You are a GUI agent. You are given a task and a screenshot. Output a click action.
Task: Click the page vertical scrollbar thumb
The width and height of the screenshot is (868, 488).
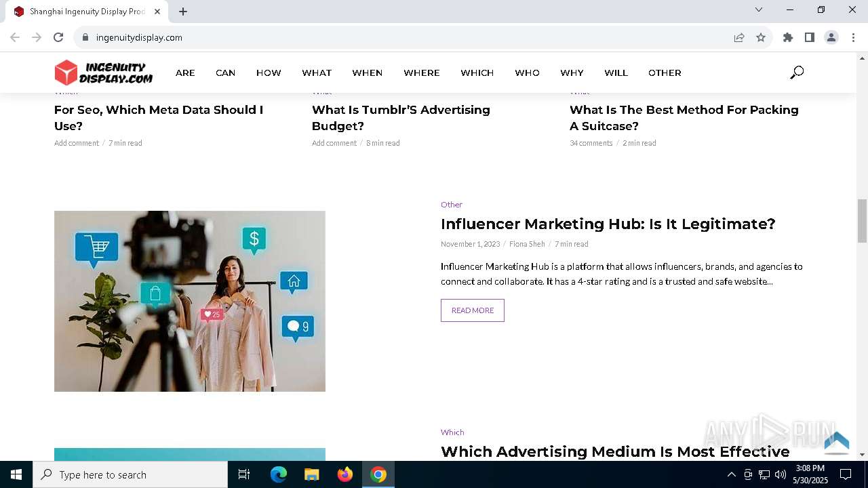click(862, 221)
